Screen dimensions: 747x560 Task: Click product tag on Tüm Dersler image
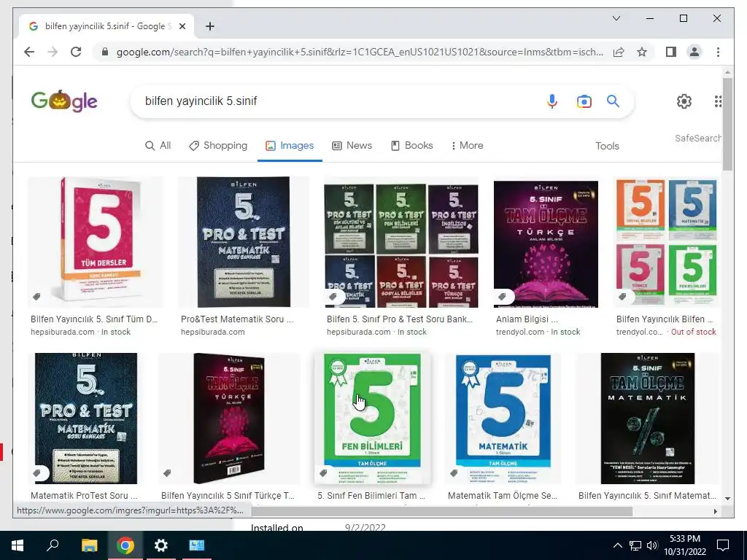36,297
